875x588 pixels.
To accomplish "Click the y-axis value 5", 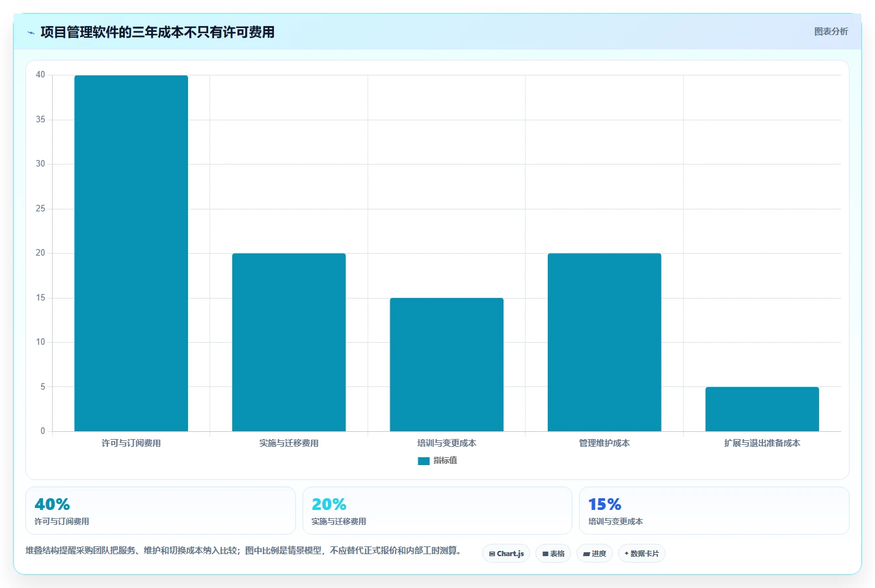I will [43, 387].
